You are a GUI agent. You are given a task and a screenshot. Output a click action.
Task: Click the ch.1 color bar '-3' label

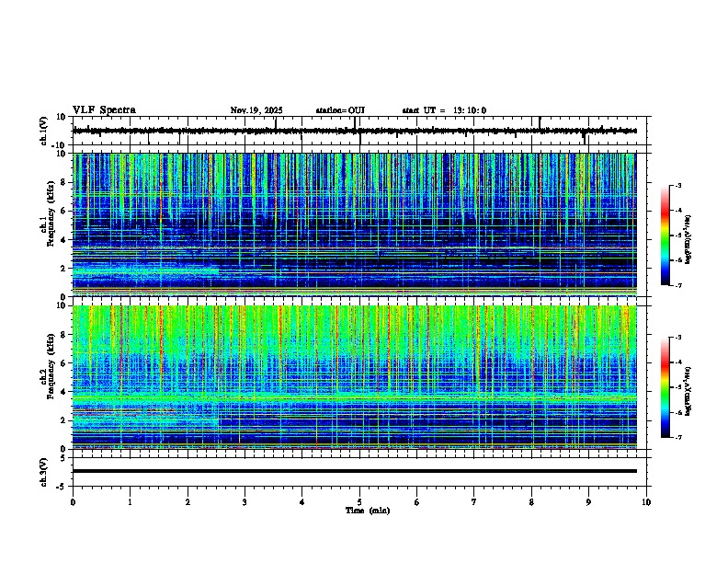click(x=677, y=185)
